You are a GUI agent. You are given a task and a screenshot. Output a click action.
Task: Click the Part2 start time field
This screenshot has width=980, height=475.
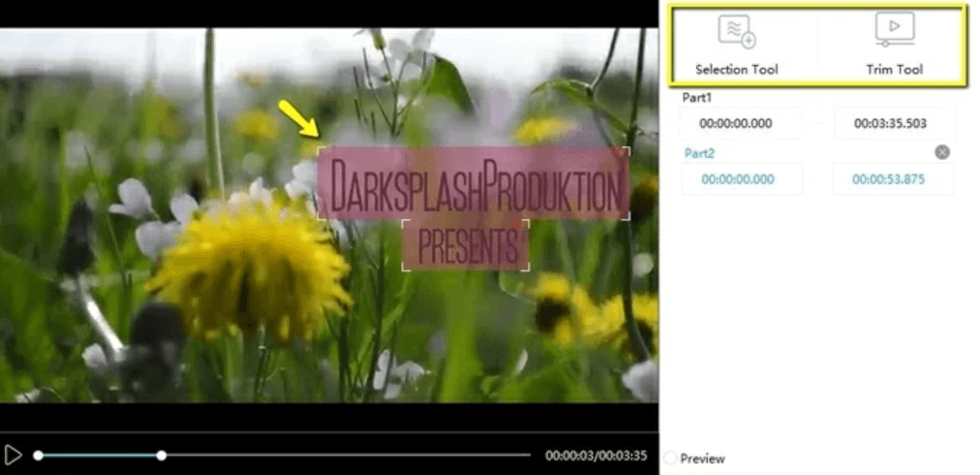[742, 179]
